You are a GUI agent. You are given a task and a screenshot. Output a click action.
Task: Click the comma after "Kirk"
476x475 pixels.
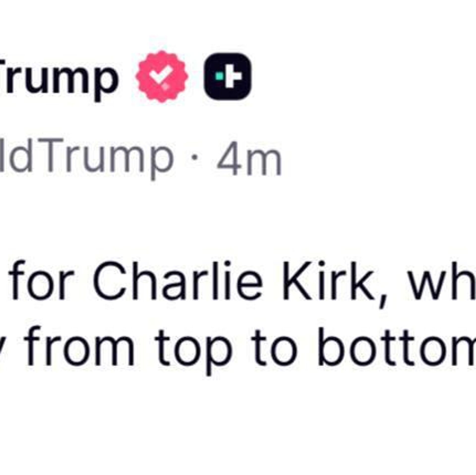(383, 300)
